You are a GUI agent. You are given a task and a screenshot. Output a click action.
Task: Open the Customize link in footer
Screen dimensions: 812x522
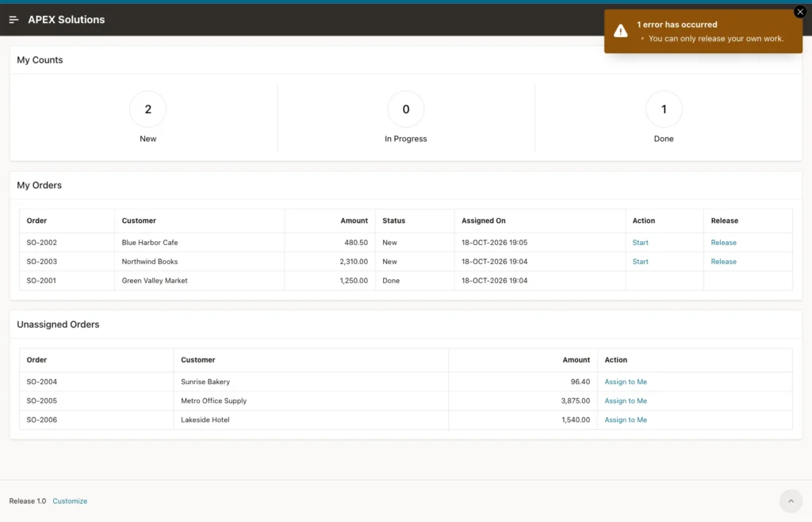click(70, 501)
